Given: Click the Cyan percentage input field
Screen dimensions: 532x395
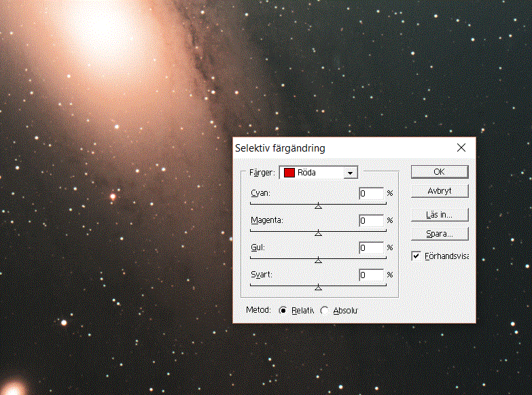Looking at the screenshot, I should point(371,193).
